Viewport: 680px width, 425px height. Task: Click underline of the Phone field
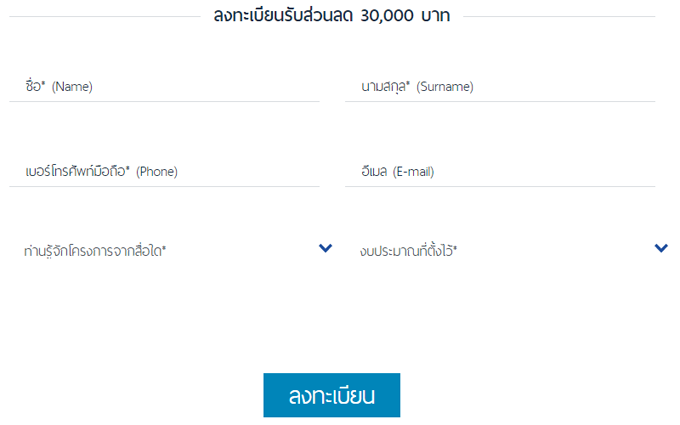[x=170, y=186]
